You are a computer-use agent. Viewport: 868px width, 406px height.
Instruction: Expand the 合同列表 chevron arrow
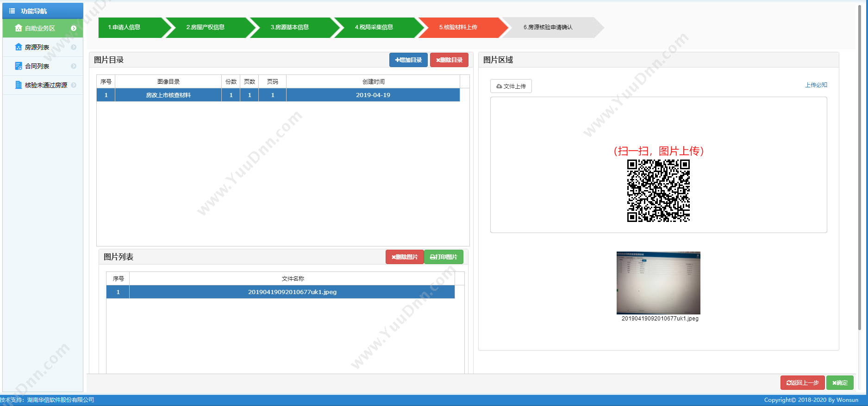pyautogui.click(x=74, y=66)
